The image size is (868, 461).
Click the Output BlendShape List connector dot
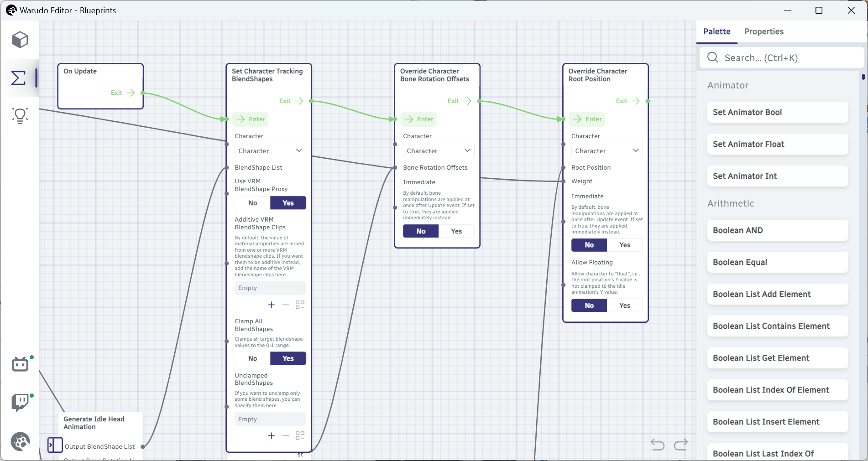point(143,447)
